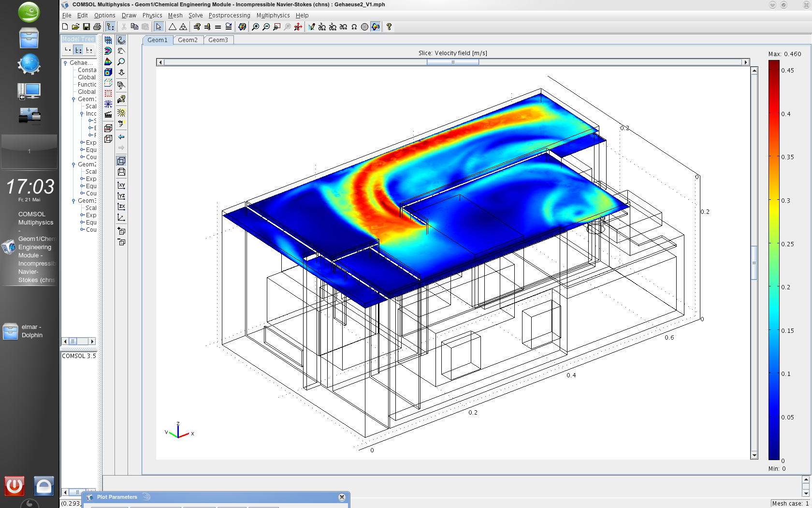Open the Postprocessing menu
The width and height of the screenshot is (812, 508).
tap(229, 15)
